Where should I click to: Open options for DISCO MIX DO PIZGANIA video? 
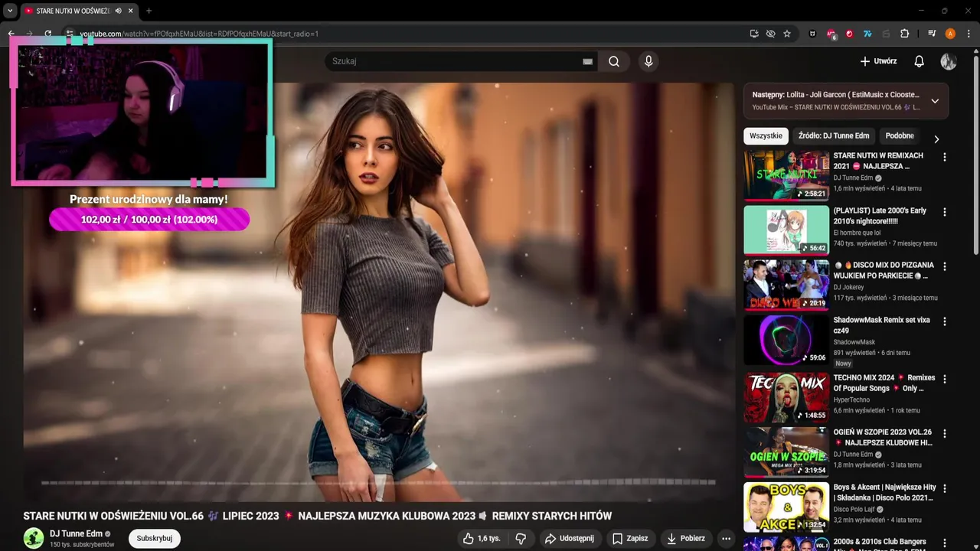944,266
